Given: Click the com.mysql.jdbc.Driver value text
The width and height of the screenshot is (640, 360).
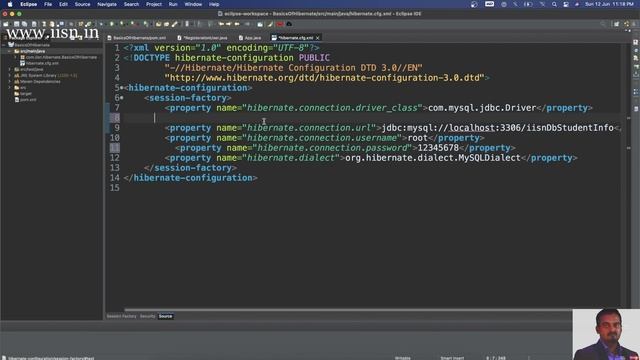Looking at the screenshot, I should coord(482,108).
